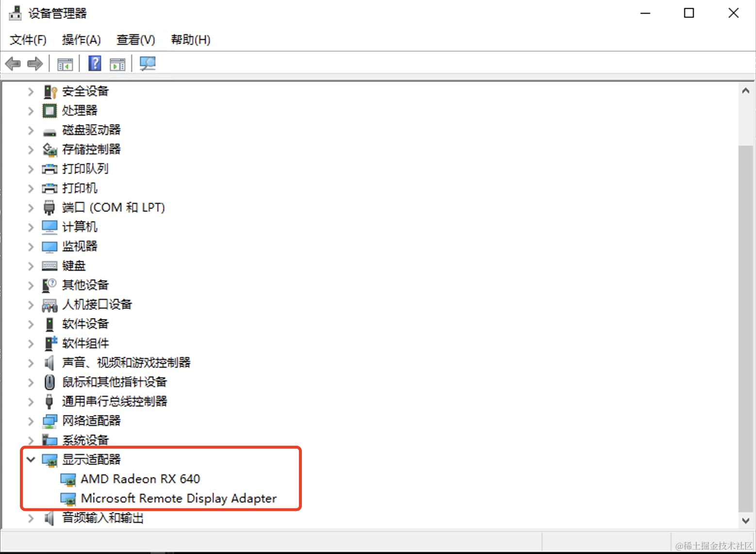
Task: Select the 鼠标和其他指针设备 mouse icon
Action: click(x=49, y=382)
